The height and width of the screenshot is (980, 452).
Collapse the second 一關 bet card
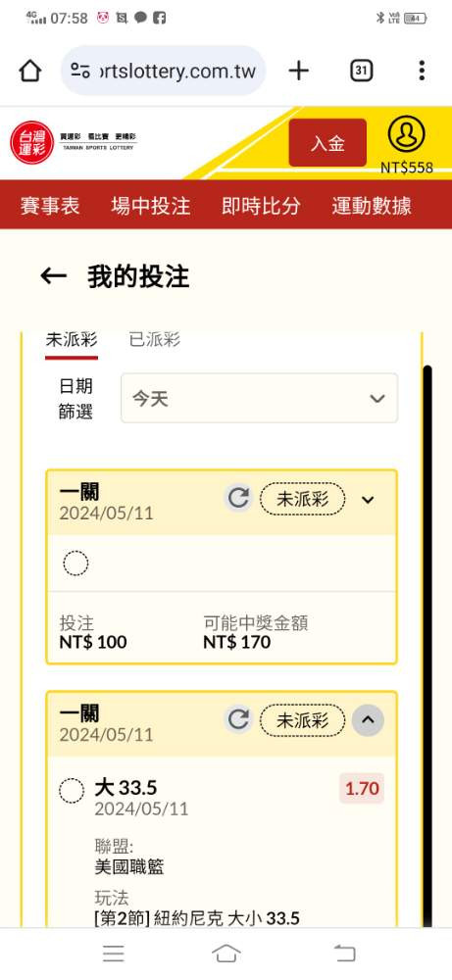click(x=369, y=720)
